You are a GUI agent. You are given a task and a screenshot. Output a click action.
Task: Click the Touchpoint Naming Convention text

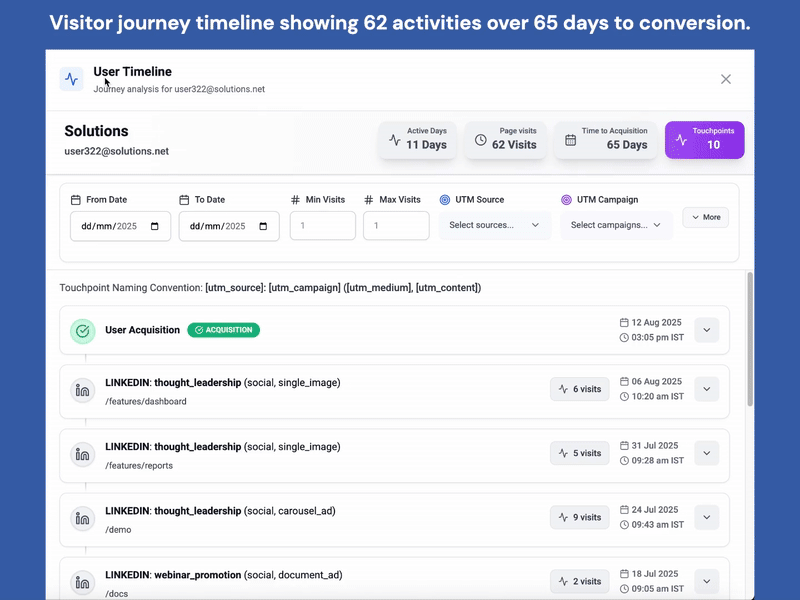coord(270,288)
